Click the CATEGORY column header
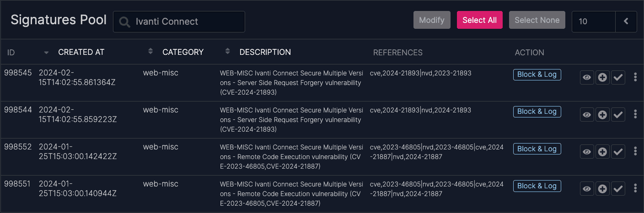This screenshot has width=644, height=213. tap(183, 52)
